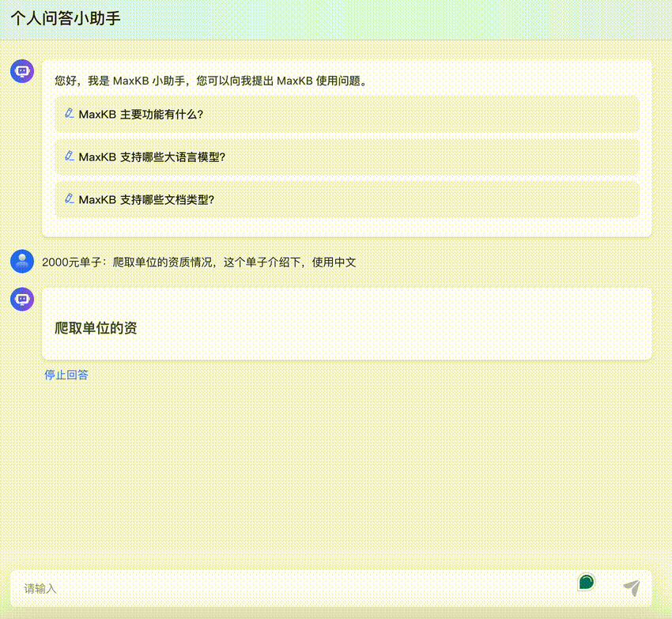Select suggested question MaxKB 支持哪些大语言模型?
This screenshot has height=619, width=672.
click(x=347, y=157)
